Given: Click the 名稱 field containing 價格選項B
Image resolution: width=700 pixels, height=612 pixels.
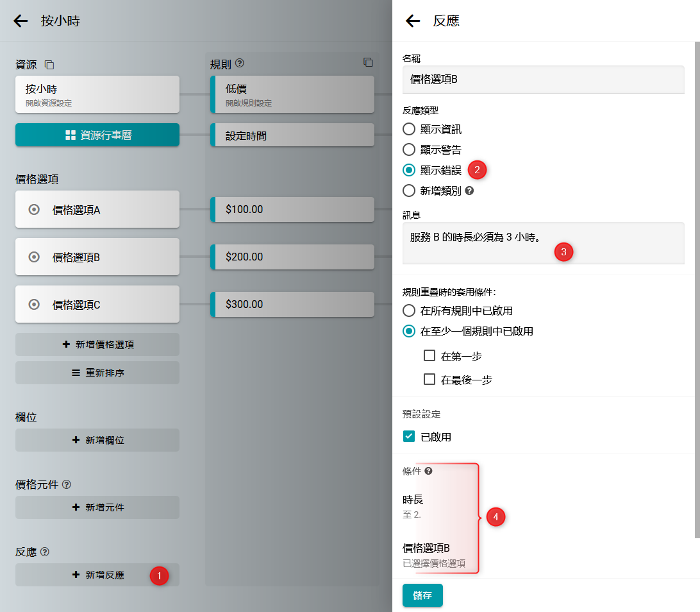Looking at the screenshot, I should click(543, 80).
